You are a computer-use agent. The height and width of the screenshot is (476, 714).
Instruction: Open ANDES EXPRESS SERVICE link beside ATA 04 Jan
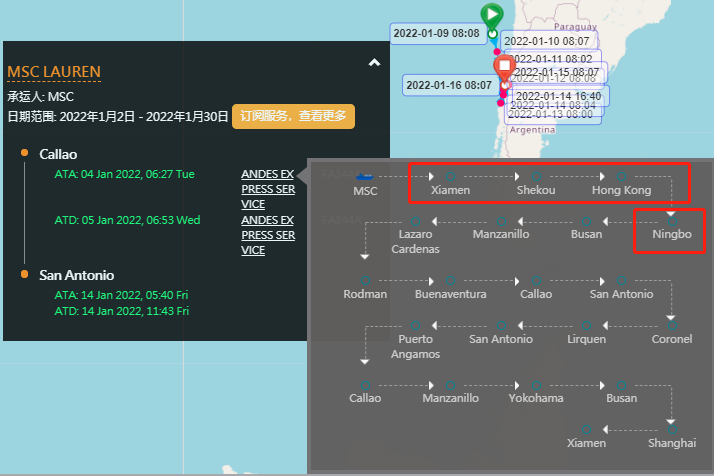point(268,189)
